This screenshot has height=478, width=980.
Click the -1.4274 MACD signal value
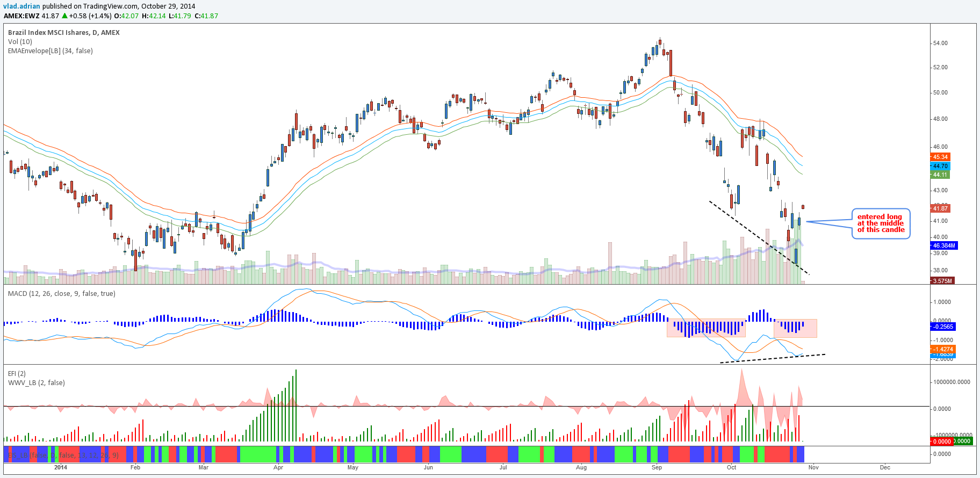coord(943,349)
